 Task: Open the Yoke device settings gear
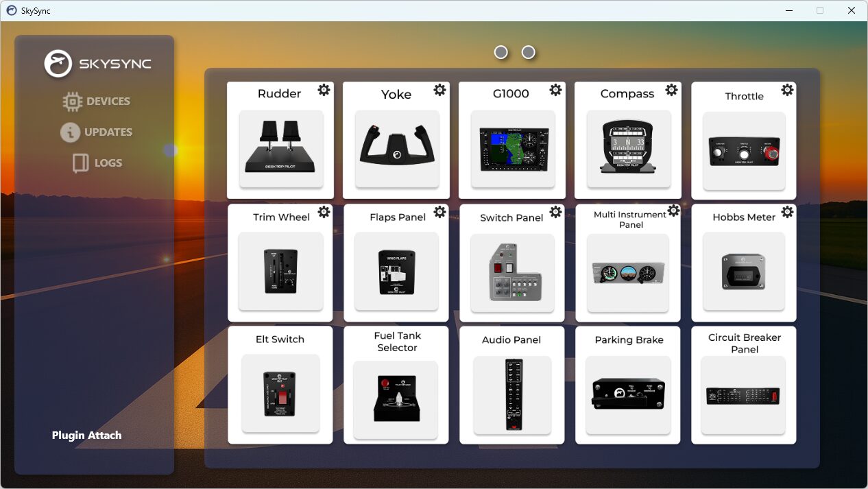439,90
